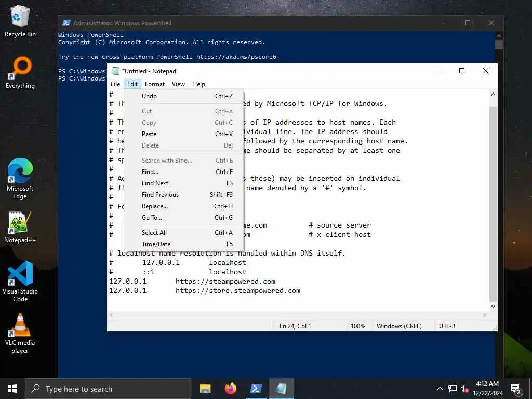Open the Help menu in Notepad

(198, 84)
